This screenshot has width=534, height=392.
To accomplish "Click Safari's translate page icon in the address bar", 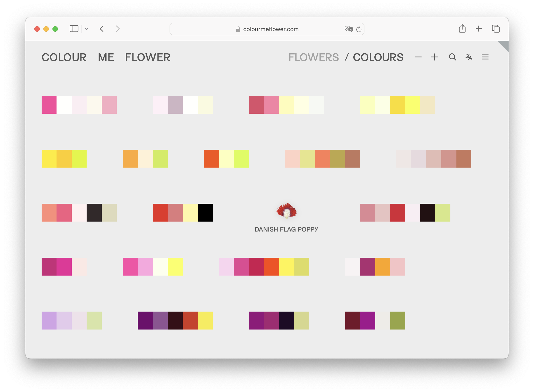I will point(349,29).
